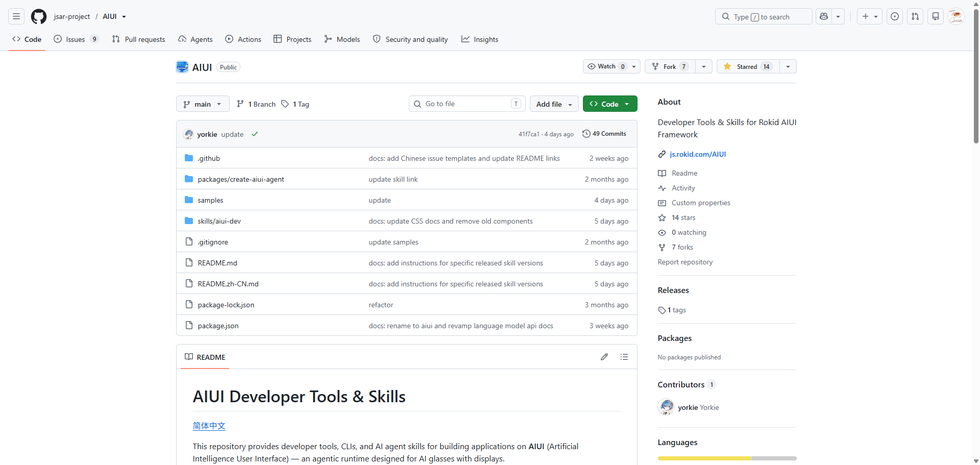Open the green Code dropdown
This screenshot has height=465, width=980.
click(x=610, y=104)
